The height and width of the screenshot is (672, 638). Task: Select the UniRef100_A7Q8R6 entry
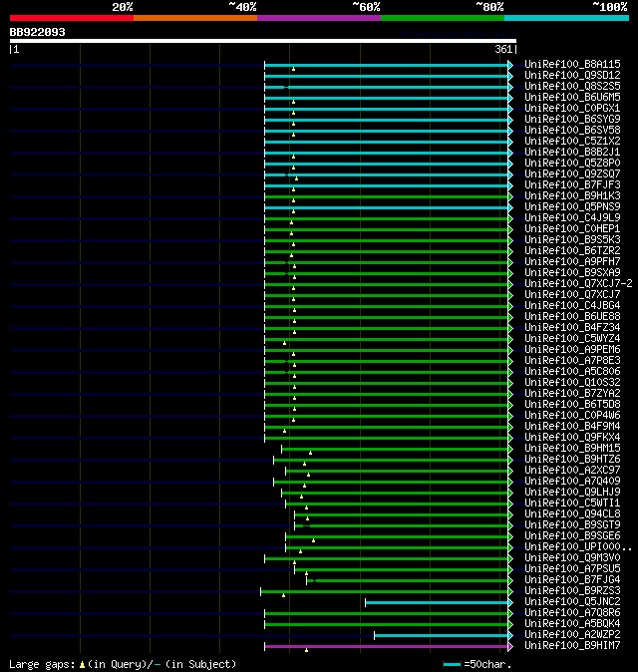coord(572,613)
